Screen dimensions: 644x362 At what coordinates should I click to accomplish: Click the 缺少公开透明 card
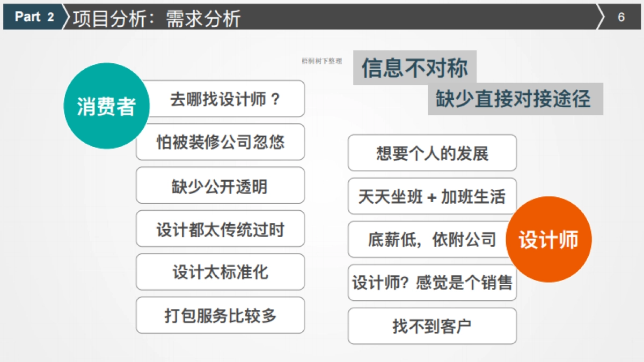(220, 185)
